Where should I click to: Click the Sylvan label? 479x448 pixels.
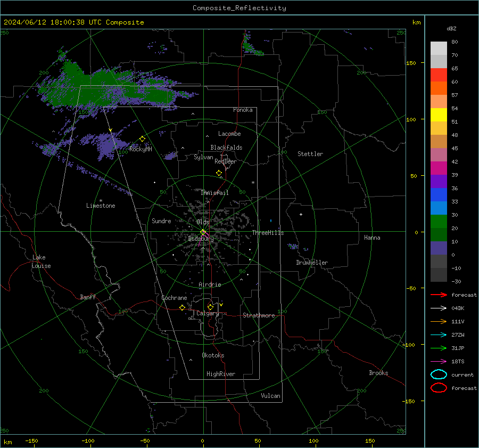click(203, 157)
